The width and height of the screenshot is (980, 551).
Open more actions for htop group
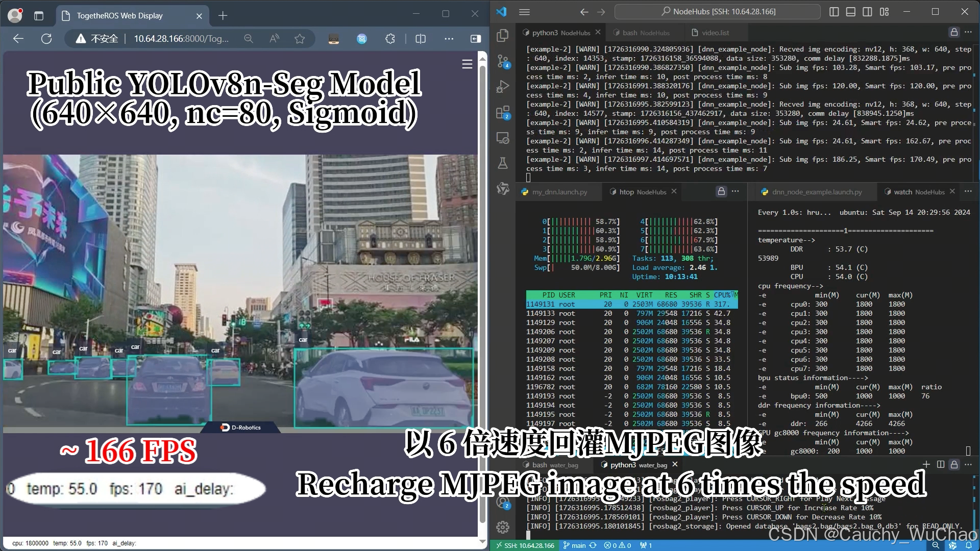click(x=735, y=191)
